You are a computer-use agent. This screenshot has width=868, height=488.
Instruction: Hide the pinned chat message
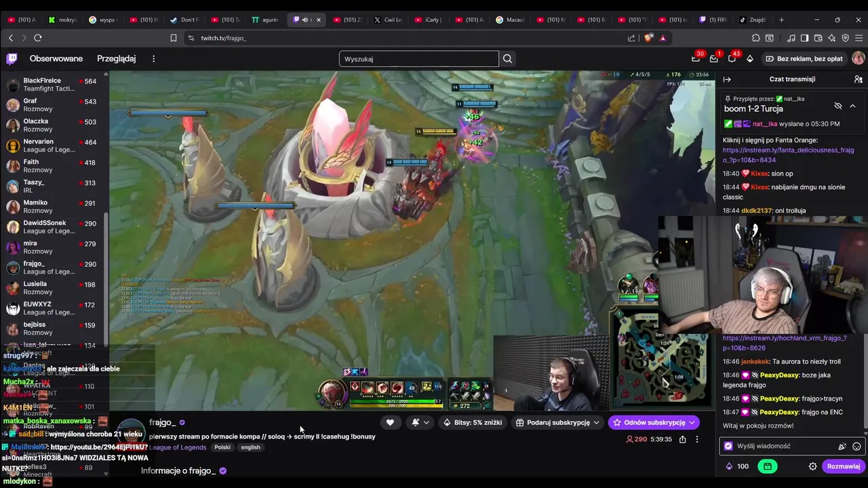pos(838,106)
